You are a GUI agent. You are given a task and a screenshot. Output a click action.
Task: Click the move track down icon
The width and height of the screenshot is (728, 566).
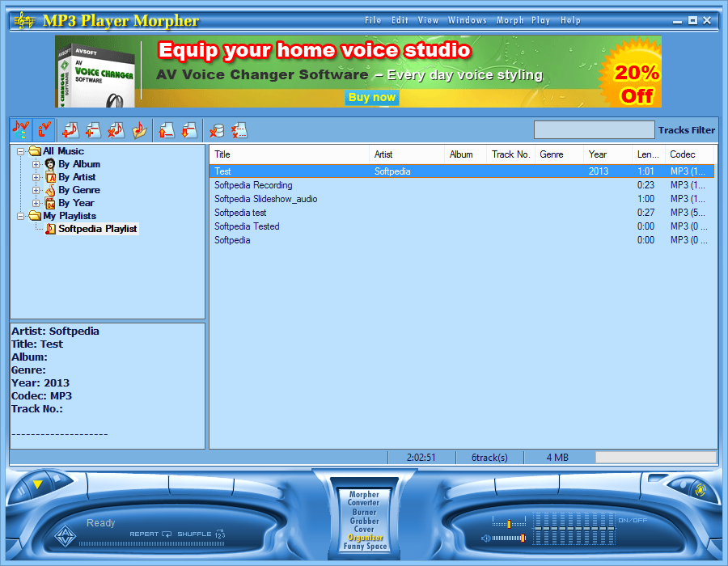189,130
